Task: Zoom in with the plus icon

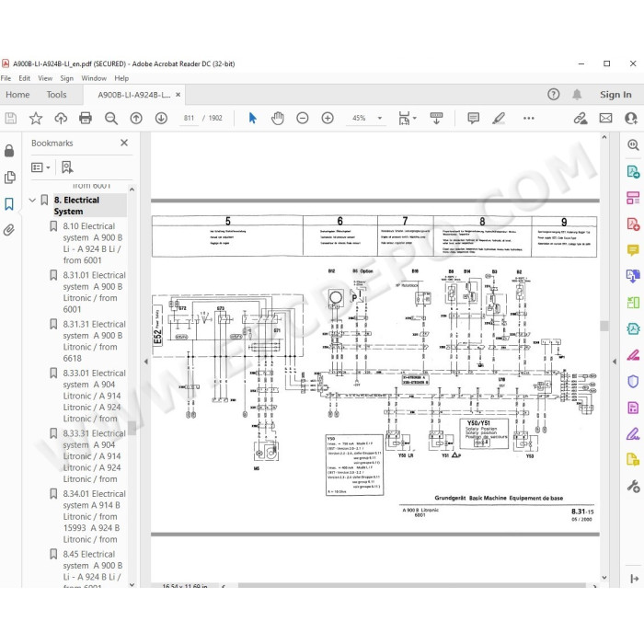Action: 328,119
